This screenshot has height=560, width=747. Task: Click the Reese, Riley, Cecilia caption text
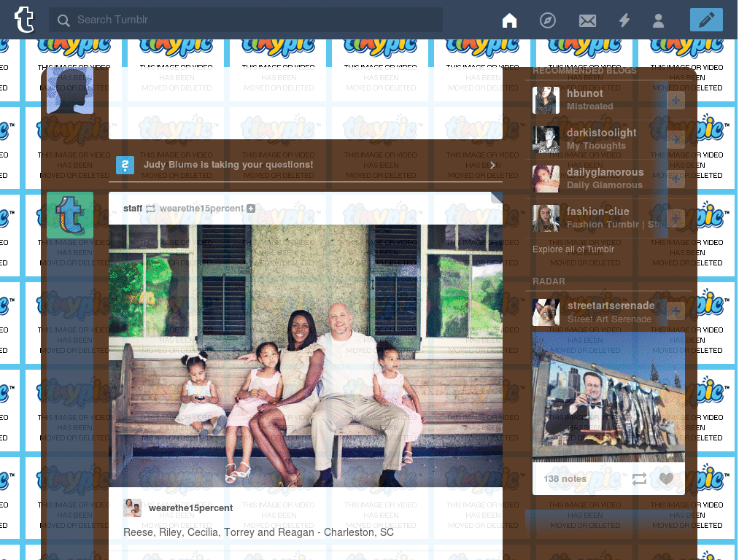coord(259,532)
